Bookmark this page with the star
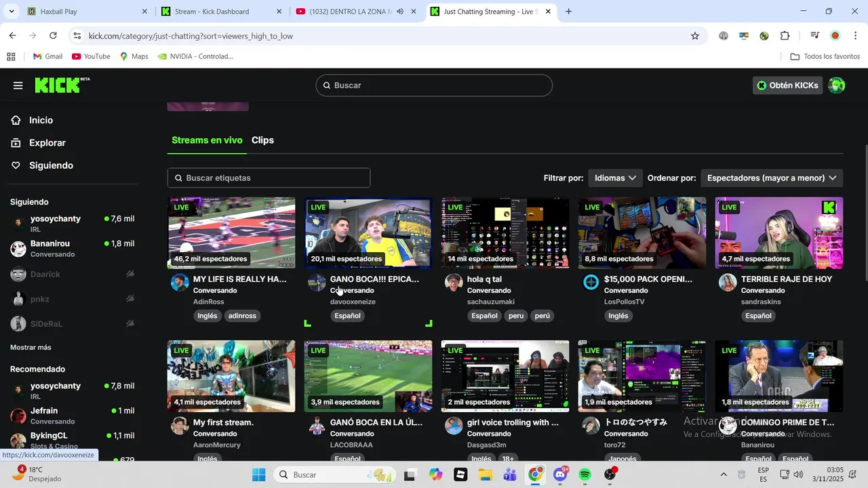Image resolution: width=868 pixels, height=488 pixels. pyautogui.click(x=695, y=36)
